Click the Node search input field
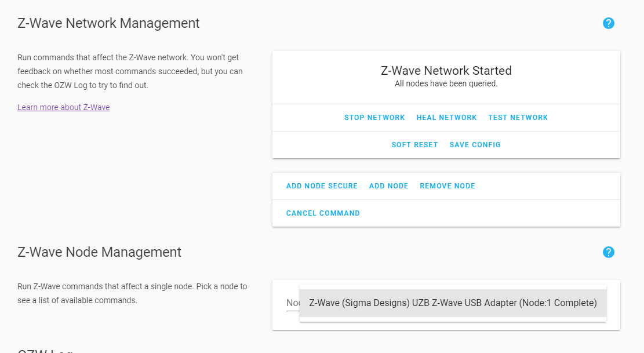Screen dimensions: 644x353 (293, 303)
